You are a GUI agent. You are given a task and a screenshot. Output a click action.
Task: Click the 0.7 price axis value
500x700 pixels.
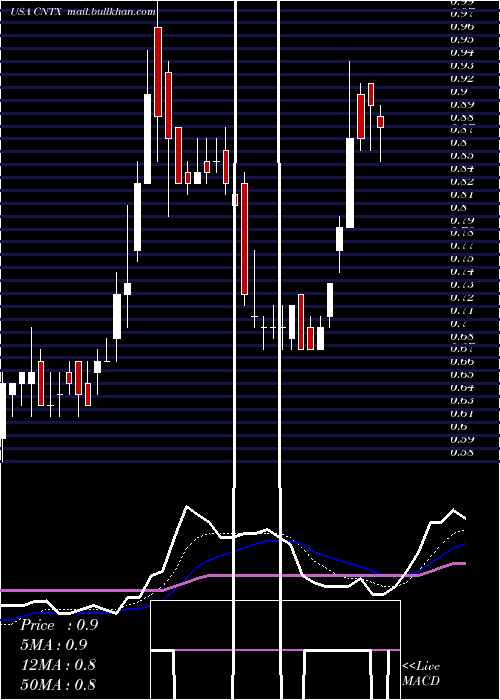point(458,323)
